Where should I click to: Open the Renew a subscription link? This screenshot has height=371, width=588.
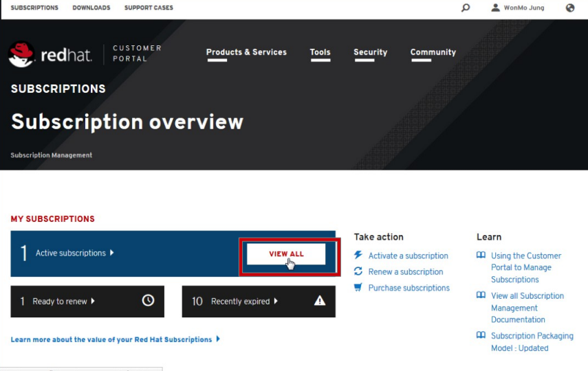coord(405,271)
